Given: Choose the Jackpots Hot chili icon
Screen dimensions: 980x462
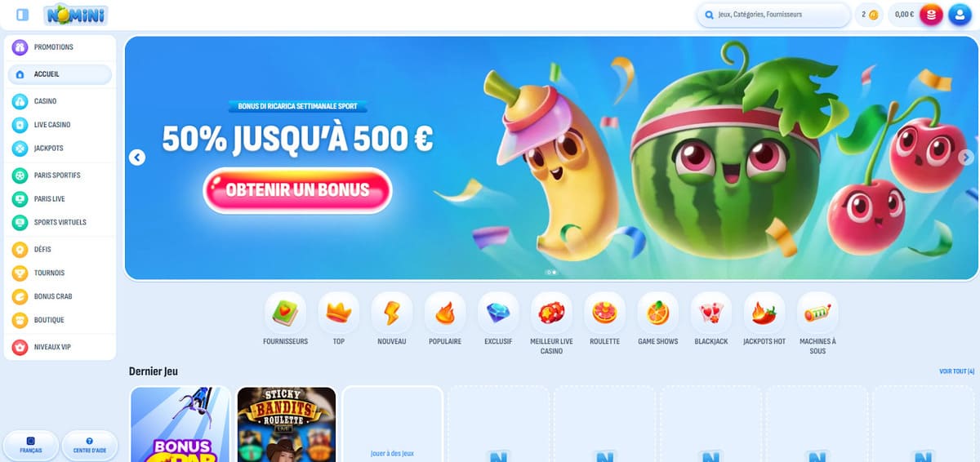Looking at the screenshot, I should coord(764,313).
